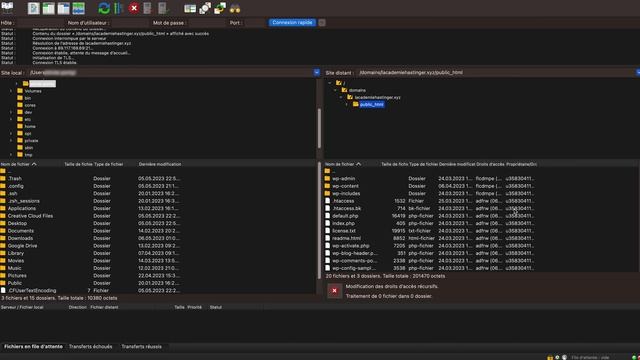Expand the opt folder in local tree
This screenshot has width=640, height=360.
coord(11,133)
